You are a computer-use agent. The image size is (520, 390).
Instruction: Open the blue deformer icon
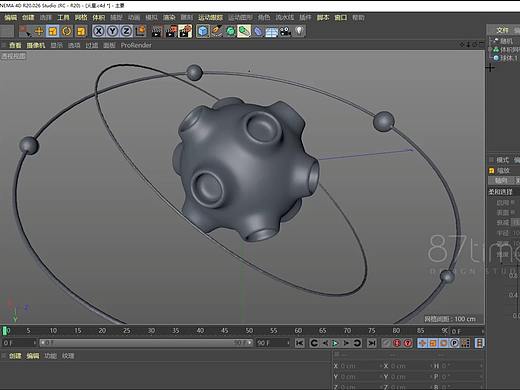pyautogui.click(x=258, y=31)
